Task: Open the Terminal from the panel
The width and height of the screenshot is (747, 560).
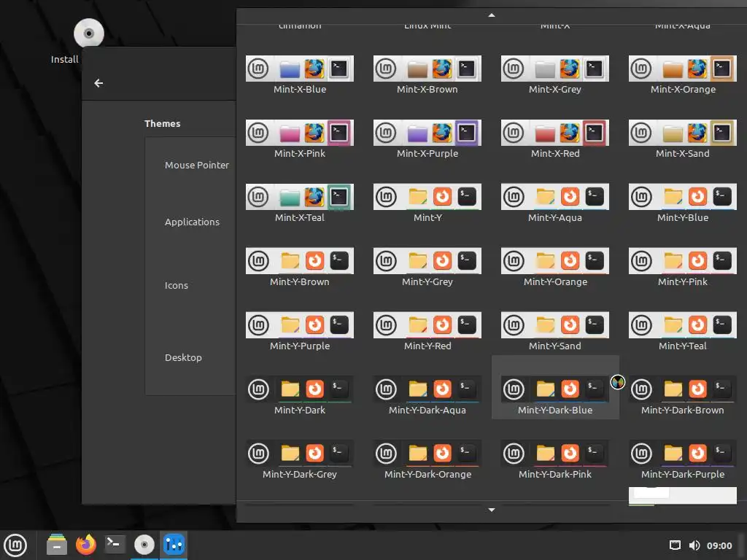Action: coord(115,544)
